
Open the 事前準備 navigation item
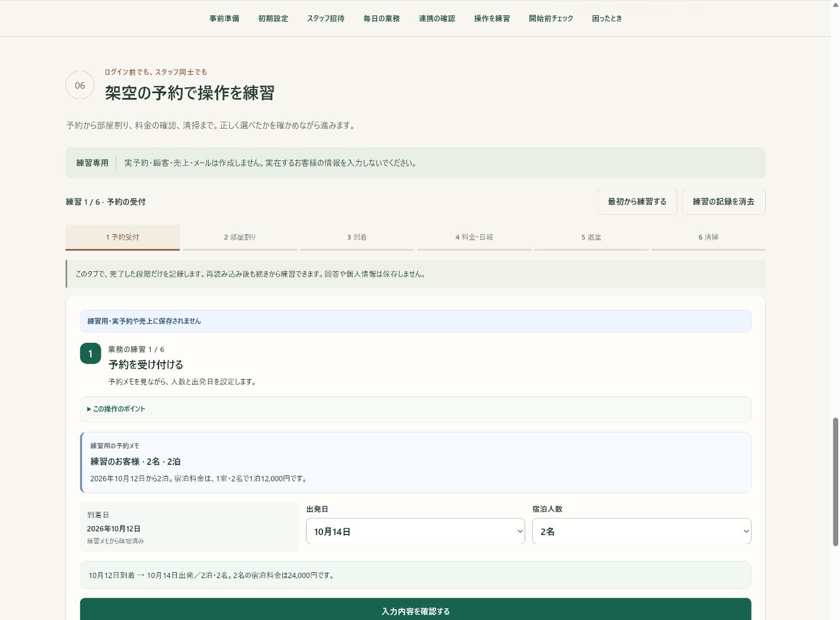[x=224, y=18]
